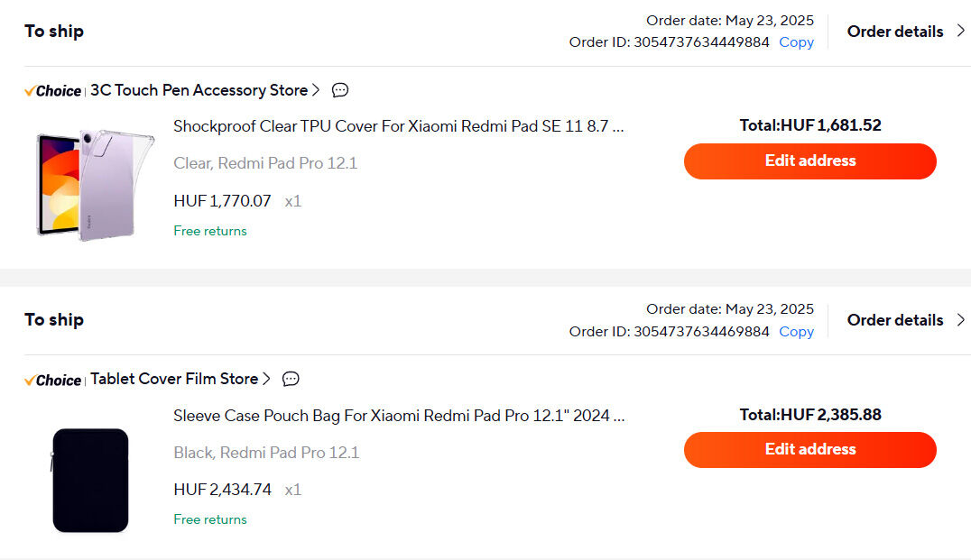The image size is (971, 560).
Task: Visit the 3C Touch Pen Accessory Store name
Action: pyautogui.click(x=199, y=90)
